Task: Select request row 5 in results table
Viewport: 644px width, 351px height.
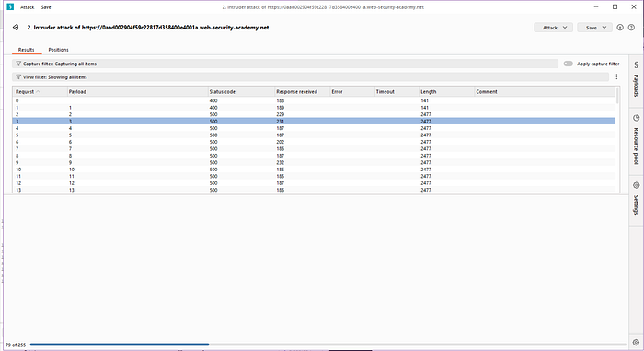Action: pyautogui.click(x=315, y=135)
